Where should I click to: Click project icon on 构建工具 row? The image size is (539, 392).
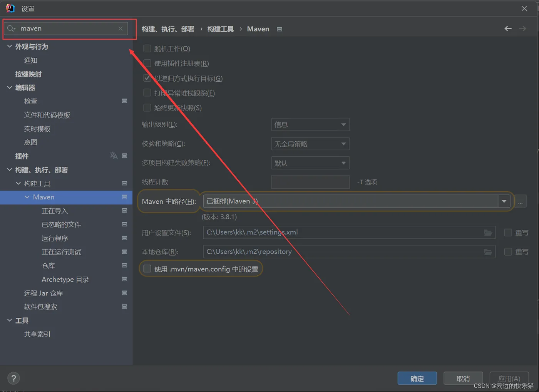(124, 183)
